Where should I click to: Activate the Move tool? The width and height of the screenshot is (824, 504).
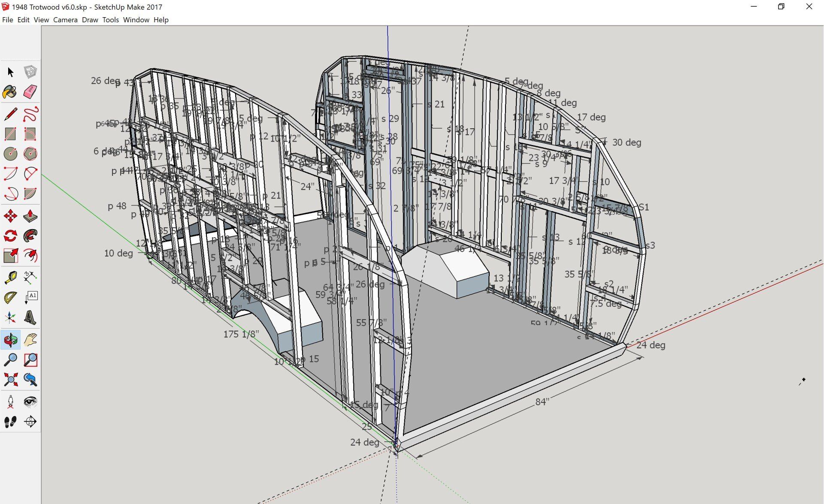coord(11,215)
